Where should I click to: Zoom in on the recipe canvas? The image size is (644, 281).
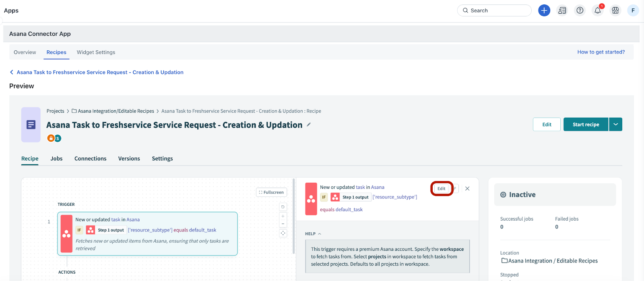pos(283,216)
